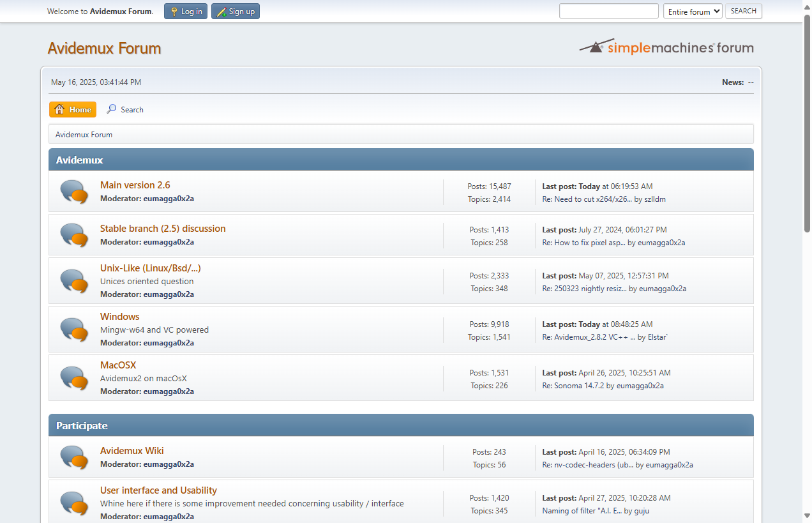
Task: Click the Simple Machines Forum logo
Action: click(x=666, y=47)
